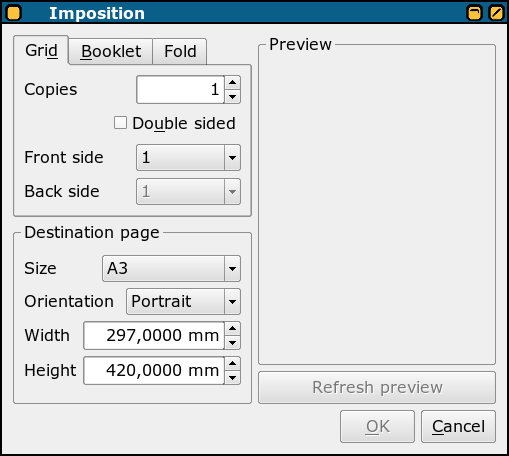509x456 pixels.
Task: Decrease Width using the down arrow
Action: tap(232, 343)
